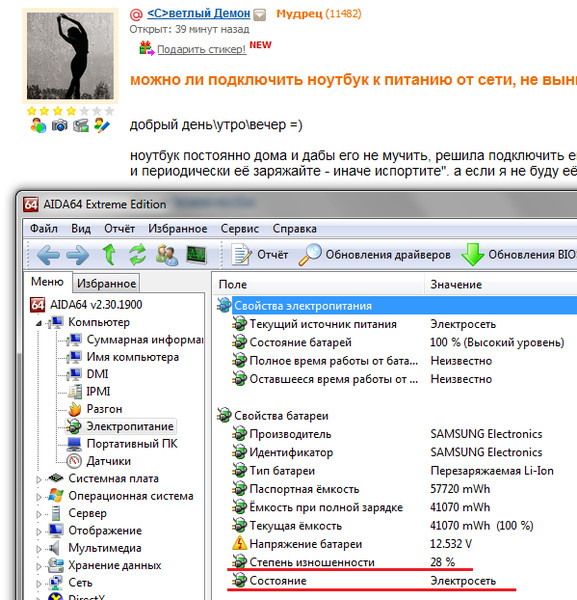Viewport: 577px width, 600px height.
Task: Click the Отчёт report toolbar button
Action: [x=260, y=255]
